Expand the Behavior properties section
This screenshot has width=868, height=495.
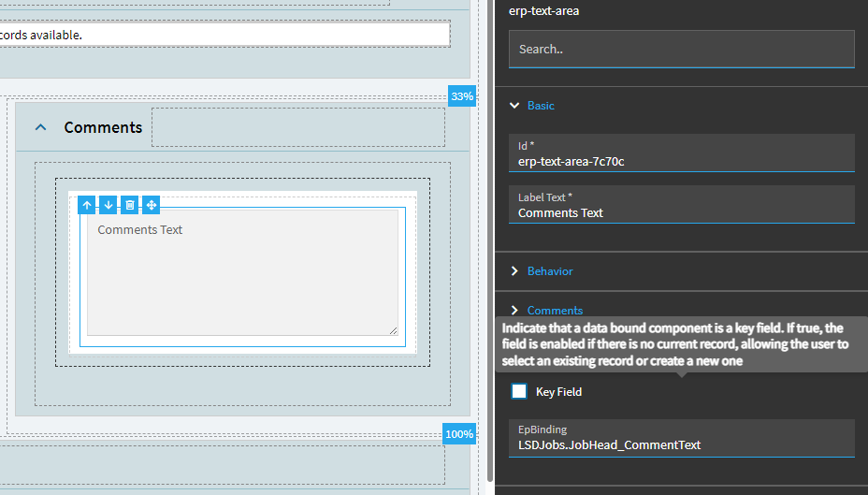(514, 270)
